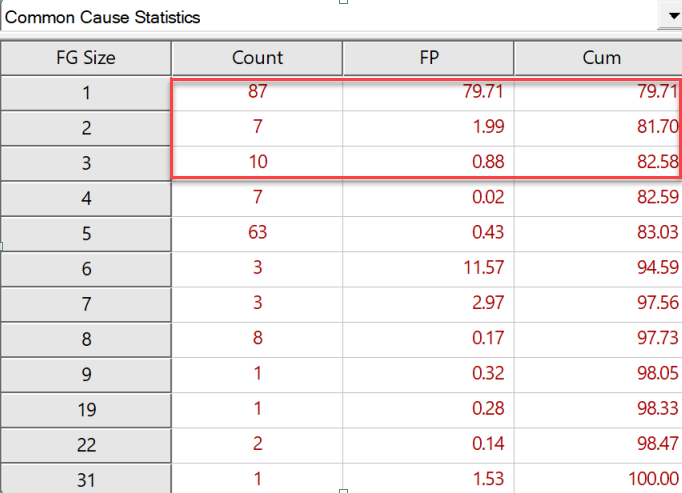This screenshot has height=493, width=682.
Task: Select row header for FG Size 31
Action: click(x=86, y=479)
